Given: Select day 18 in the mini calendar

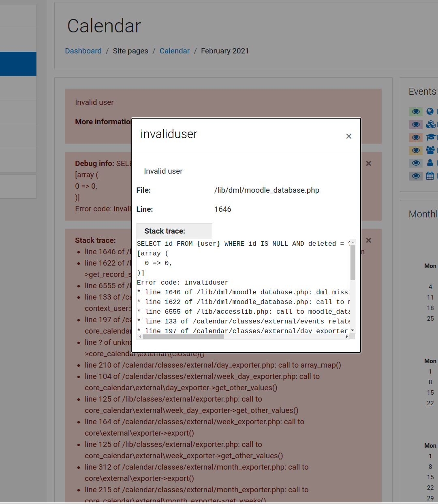Looking at the screenshot, I should (430, 308).
